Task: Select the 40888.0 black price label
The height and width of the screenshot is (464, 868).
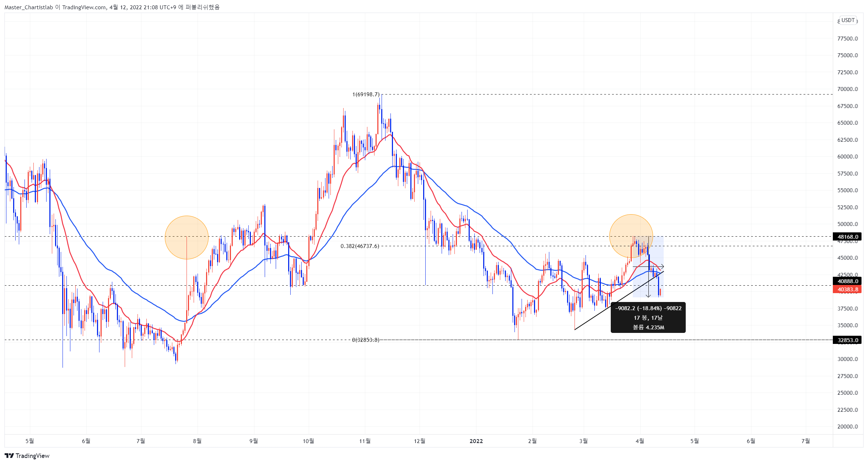Action: [x=847, y=281]
